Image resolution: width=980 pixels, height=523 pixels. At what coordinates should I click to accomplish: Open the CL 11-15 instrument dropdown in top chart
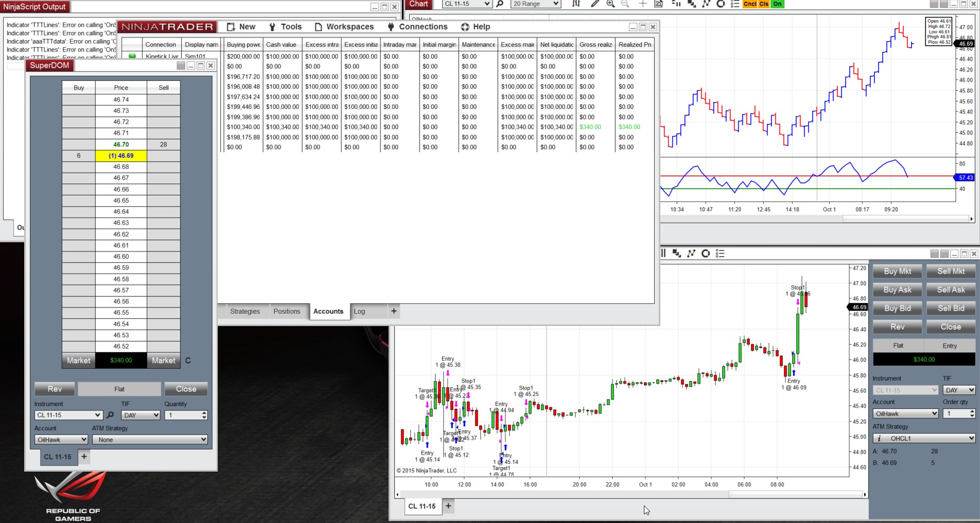[x=467, y=4]
